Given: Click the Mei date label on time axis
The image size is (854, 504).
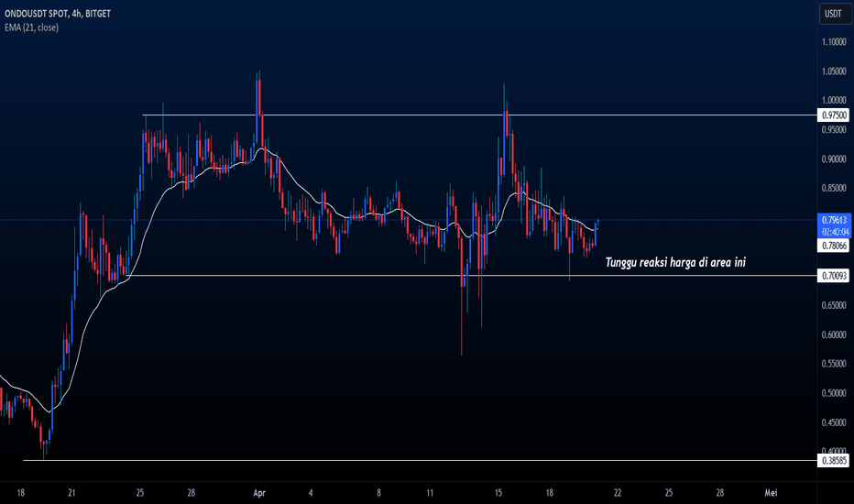Looking at the screenshot, I should [x=771, y=493].
